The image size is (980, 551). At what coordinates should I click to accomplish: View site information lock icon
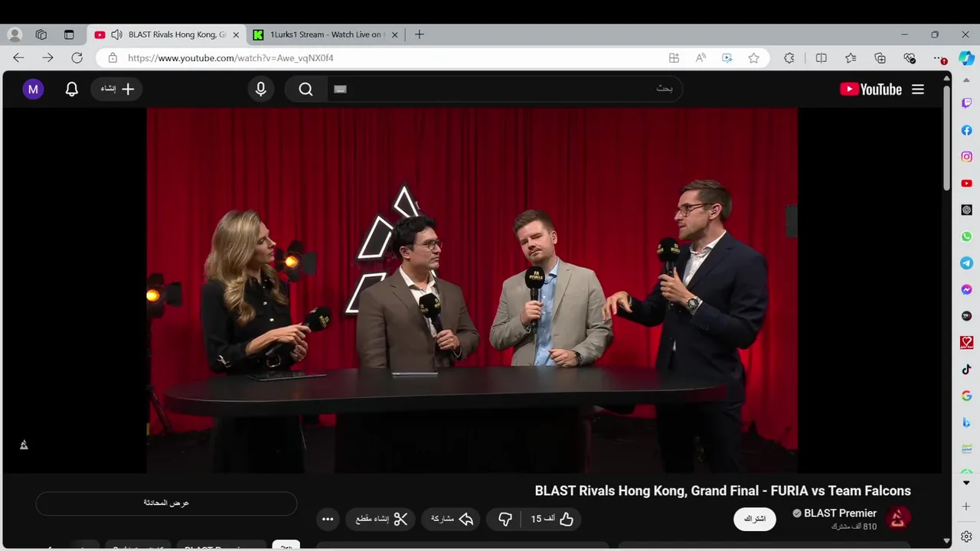[113, 58]
